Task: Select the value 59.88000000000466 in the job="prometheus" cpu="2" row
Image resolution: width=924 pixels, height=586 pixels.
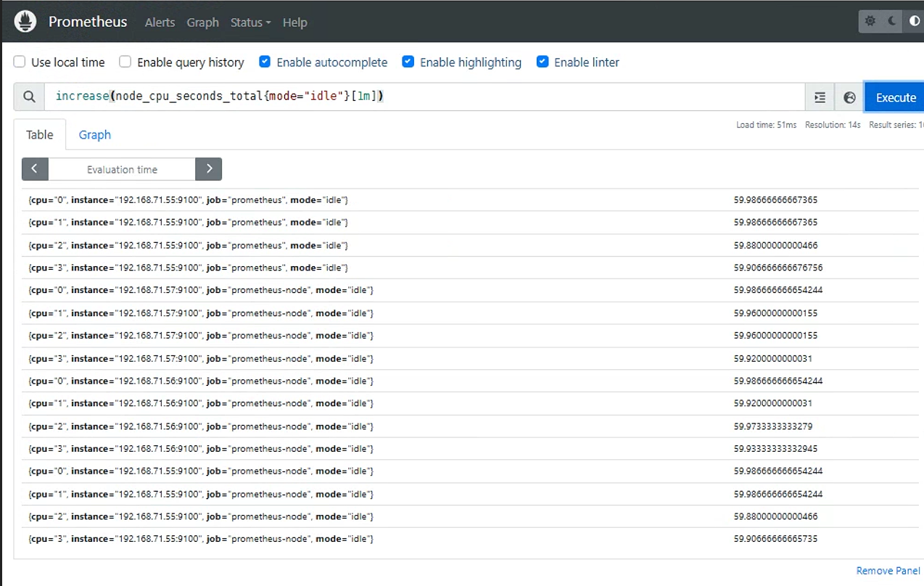Action: (775, 245)
